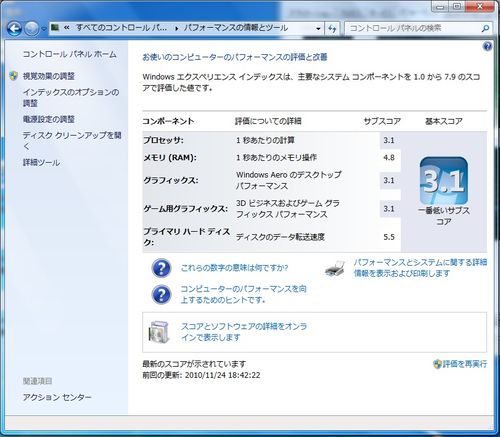Viewport: 500px width, 437px height.
Task: Open インデックスのオプションの調整 link
Action: click(x=71, y=97)
